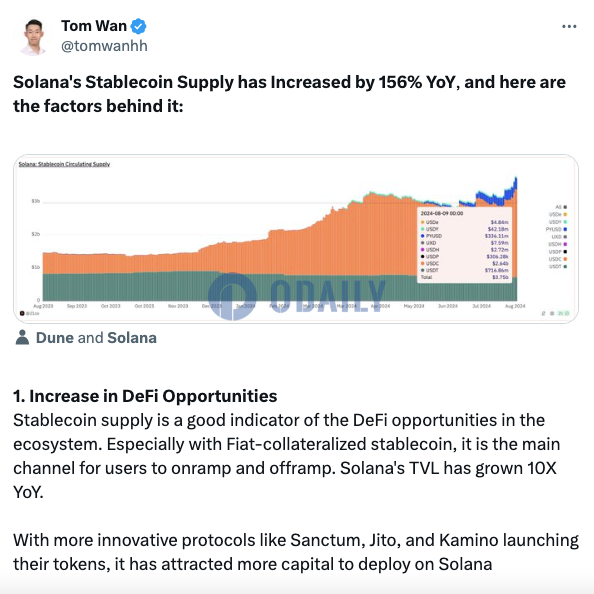Screen dimensions: 594x594
Task: Open the Dune tagged account link
Action: coord(55,338)
